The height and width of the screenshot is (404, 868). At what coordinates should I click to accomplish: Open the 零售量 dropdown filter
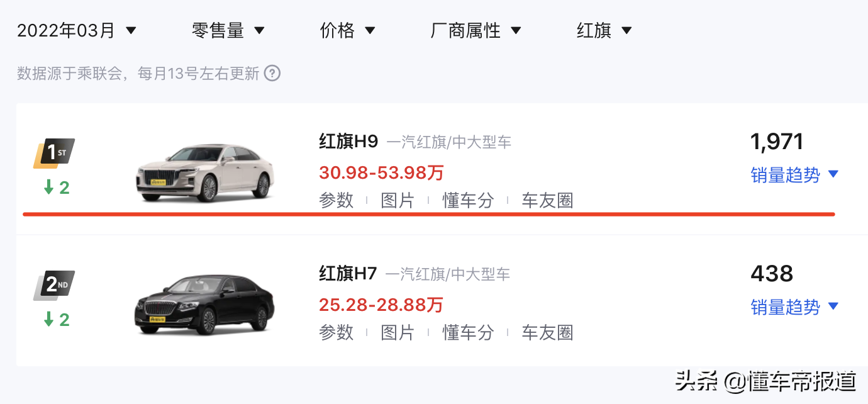228,30
